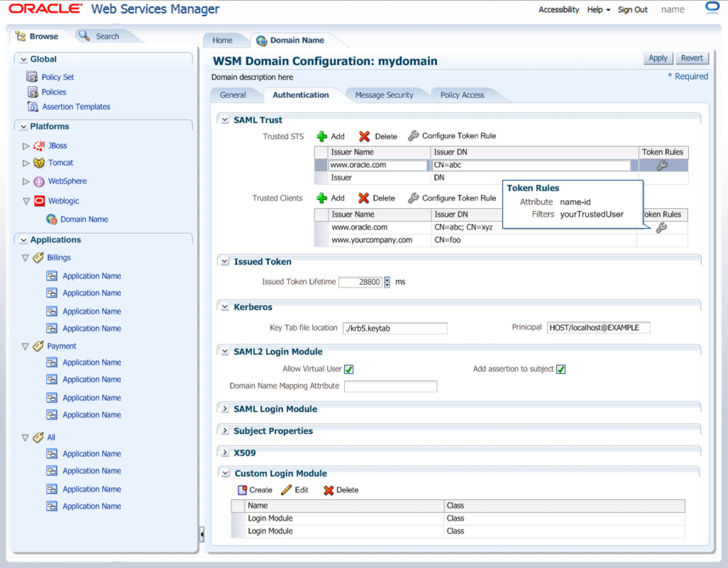The image size is (728, 568).
Task: Open the Assertion Templates link
Action: (76, 106)
